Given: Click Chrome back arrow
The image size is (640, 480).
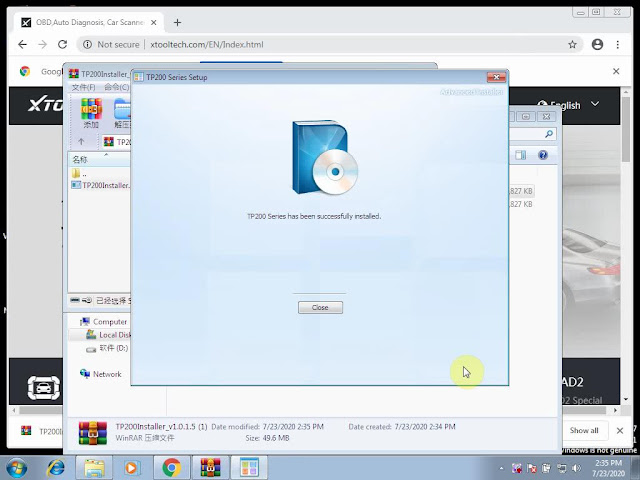Looking at the screenshot, I should click(22, 44).
